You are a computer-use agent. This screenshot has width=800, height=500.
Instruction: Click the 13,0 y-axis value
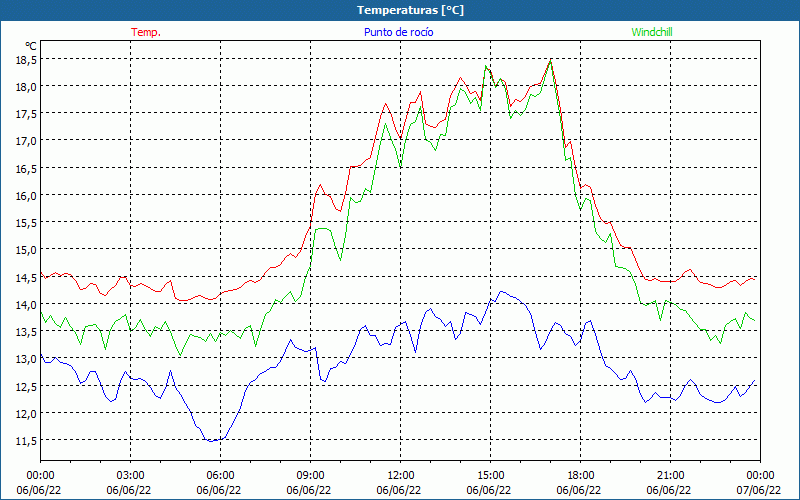[x=27, y=359]
